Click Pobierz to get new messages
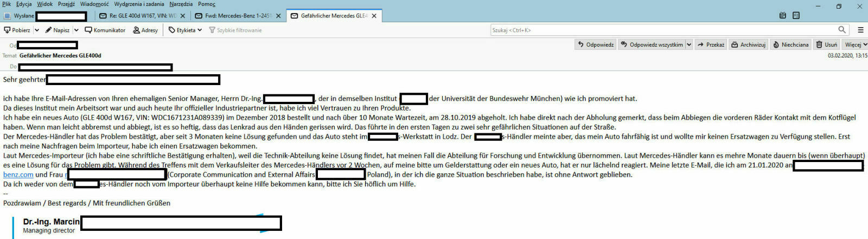 pos(17,30)
